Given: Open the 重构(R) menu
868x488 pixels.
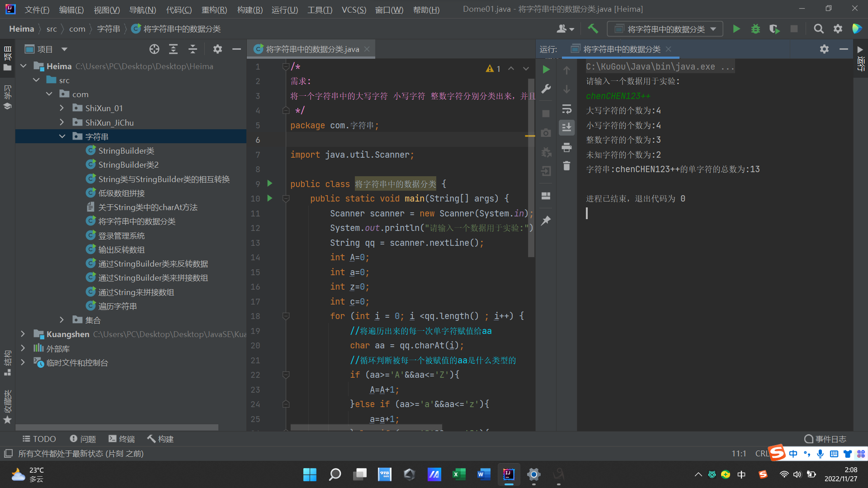Looking at the screenshot, I should tap(214, 9).
